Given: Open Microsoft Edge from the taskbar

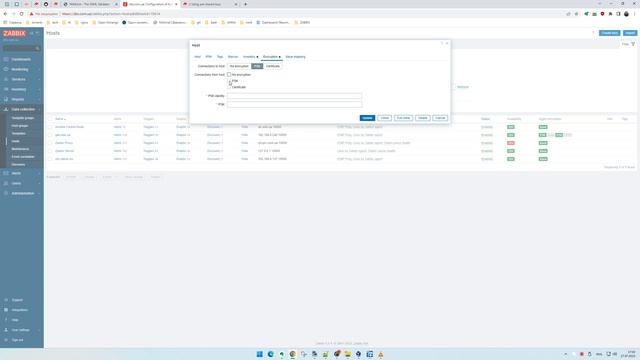Looking at the screenshot, I should point(271,354).
